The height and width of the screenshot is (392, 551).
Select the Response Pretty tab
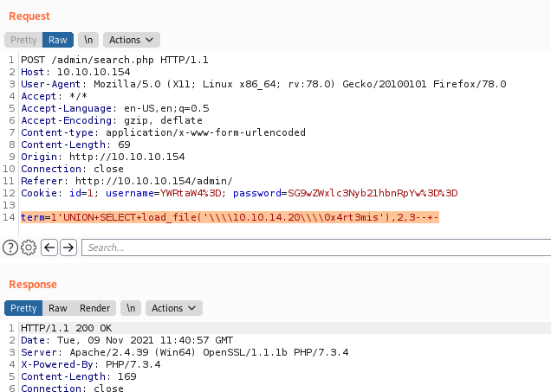23,308
